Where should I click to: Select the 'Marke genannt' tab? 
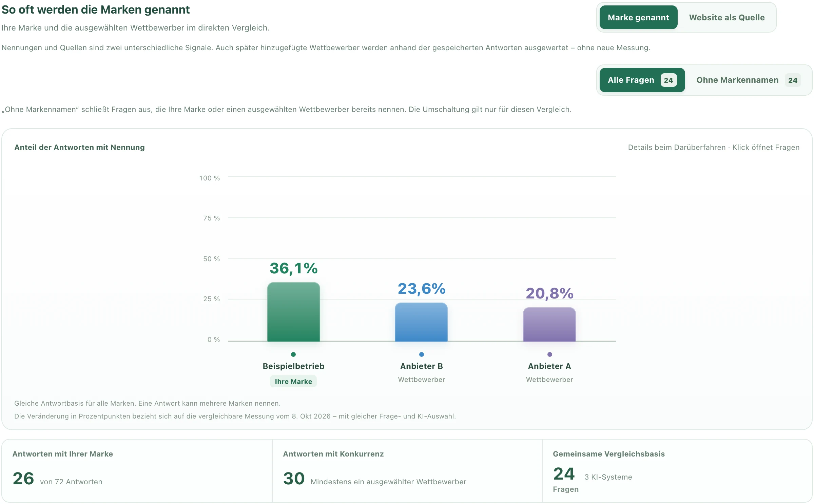[x=638, y=17]
